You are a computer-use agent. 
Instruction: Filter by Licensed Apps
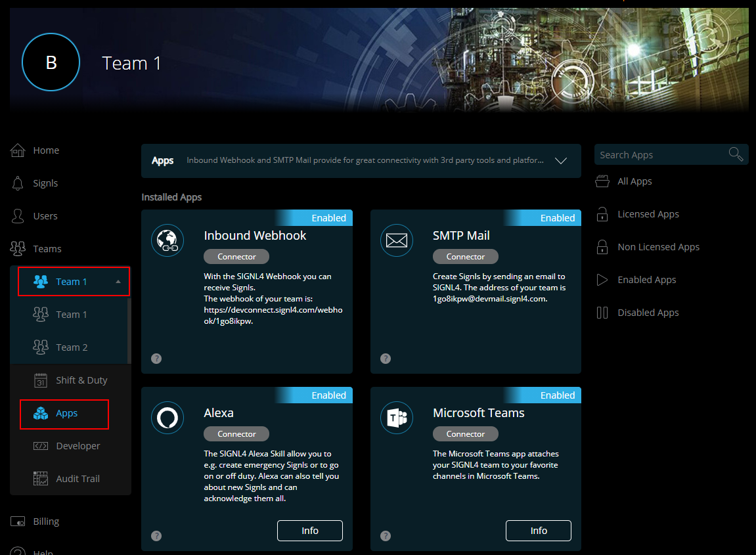click(648, 214)
